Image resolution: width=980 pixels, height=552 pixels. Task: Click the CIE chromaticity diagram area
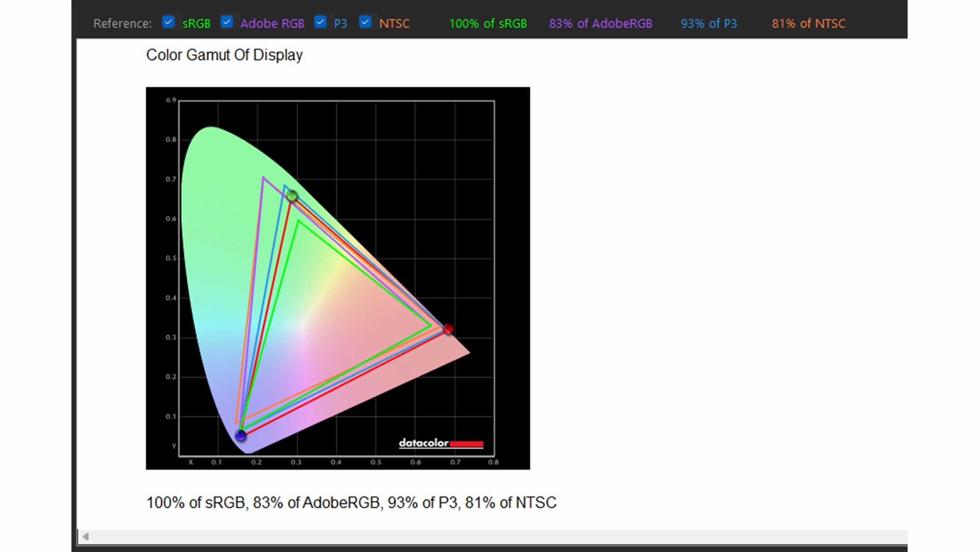point(338,277)
